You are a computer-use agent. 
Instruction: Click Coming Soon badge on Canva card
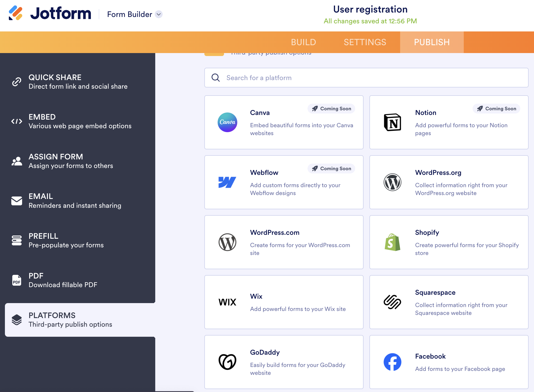(x=331, y=109)
